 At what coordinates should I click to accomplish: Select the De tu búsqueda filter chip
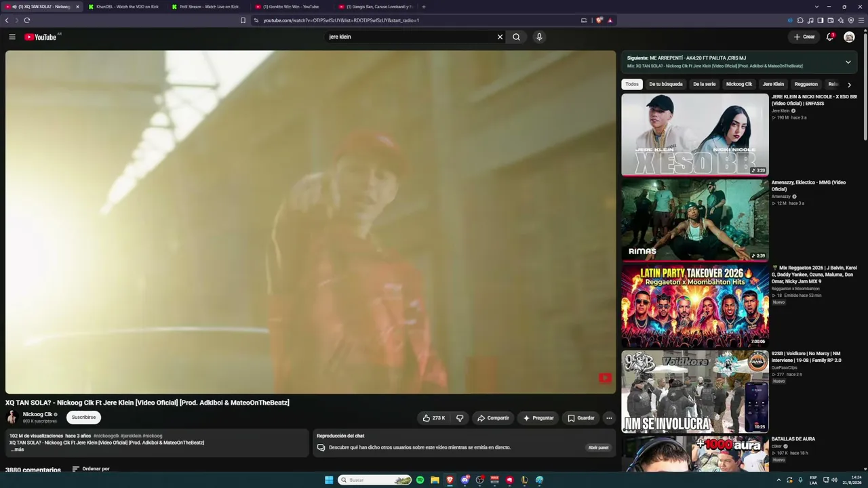coord(666,84)
